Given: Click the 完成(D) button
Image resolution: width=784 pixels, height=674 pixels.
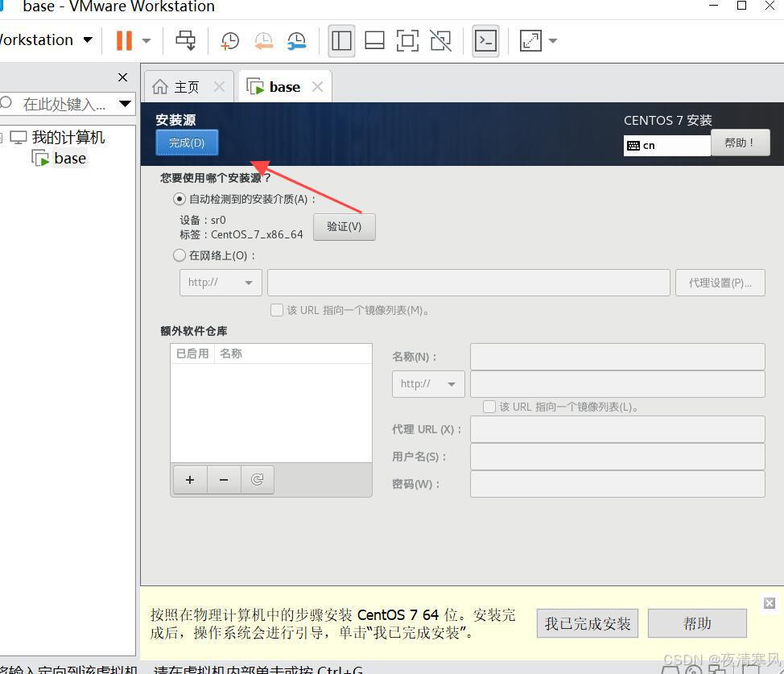Looking at the screenshot, I should click(187, 143).
